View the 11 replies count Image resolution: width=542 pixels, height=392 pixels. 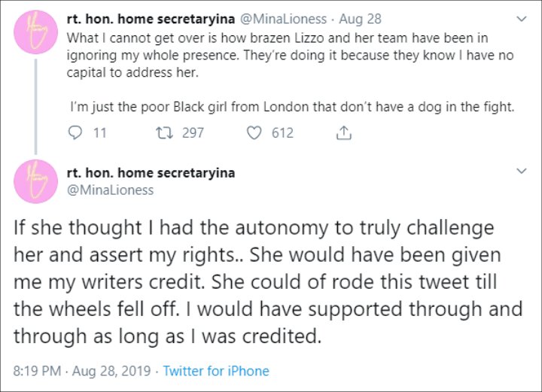100,132
